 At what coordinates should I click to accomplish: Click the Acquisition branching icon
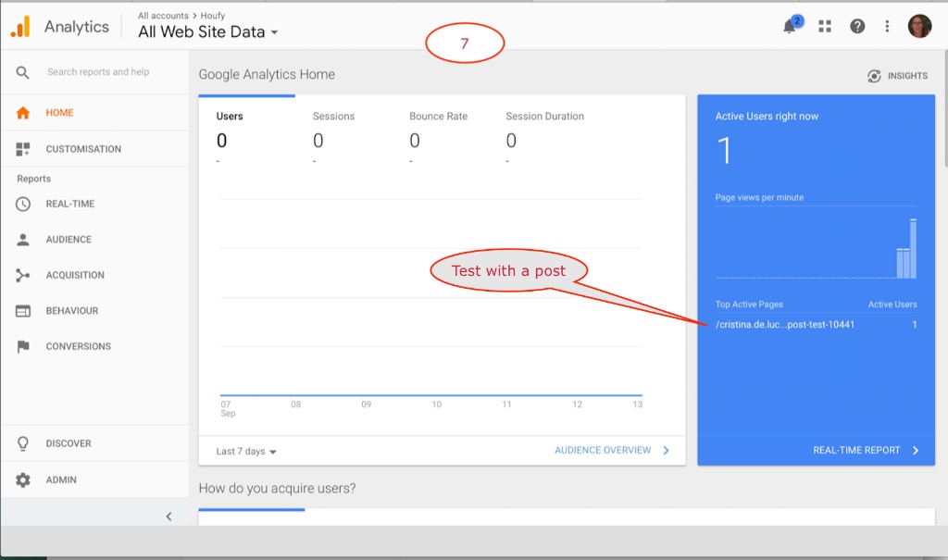[x=23, y=275]
